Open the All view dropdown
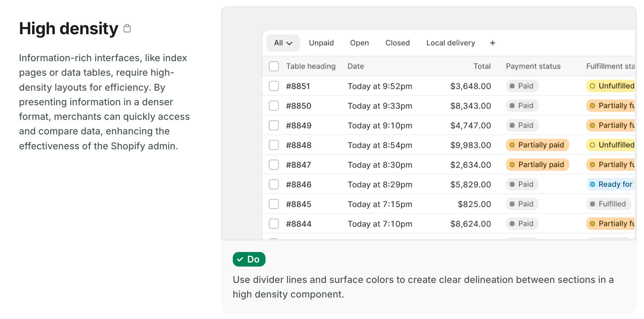Image resolution: width=644 pixels, height=319 pixels. [283, 43]
